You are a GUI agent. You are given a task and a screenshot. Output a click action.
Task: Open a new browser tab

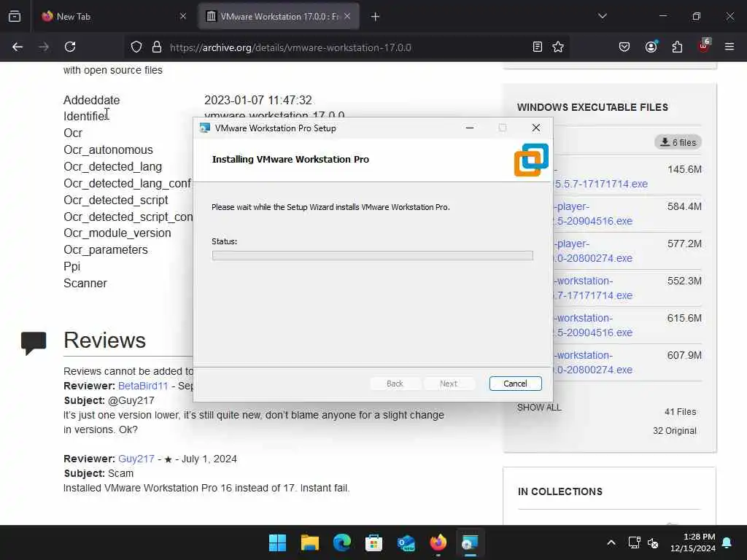tap(376, 17)
